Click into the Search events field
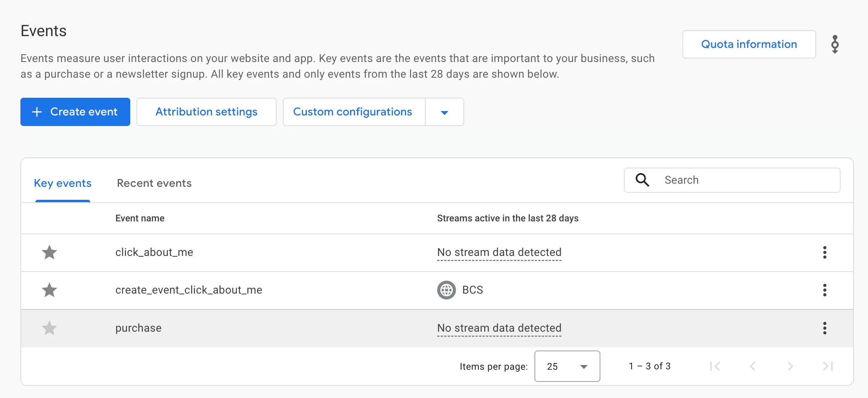Image resolution: width=868 pixels, height=398 pixels. (x=732, y=180)
